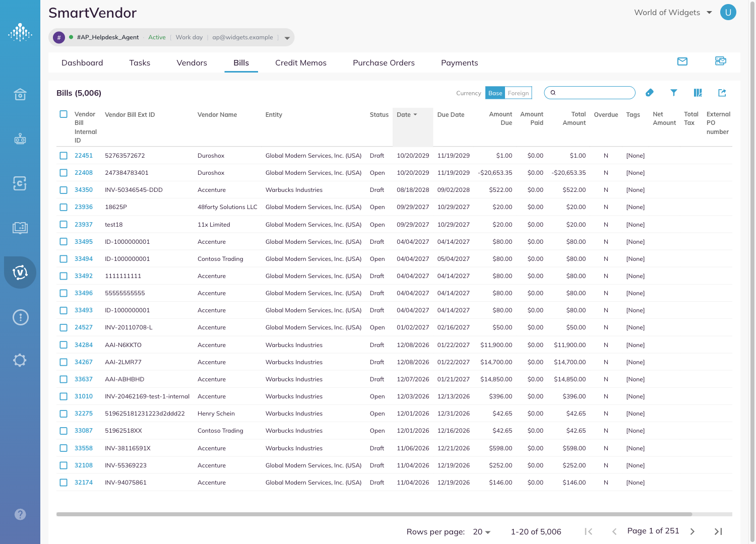Go to the previous page arrow

(614, 531)
